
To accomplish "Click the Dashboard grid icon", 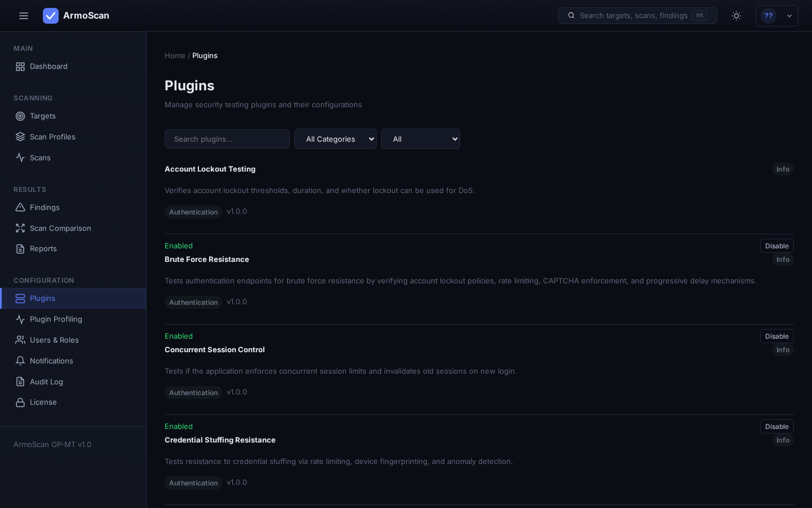I will [20, 67].
